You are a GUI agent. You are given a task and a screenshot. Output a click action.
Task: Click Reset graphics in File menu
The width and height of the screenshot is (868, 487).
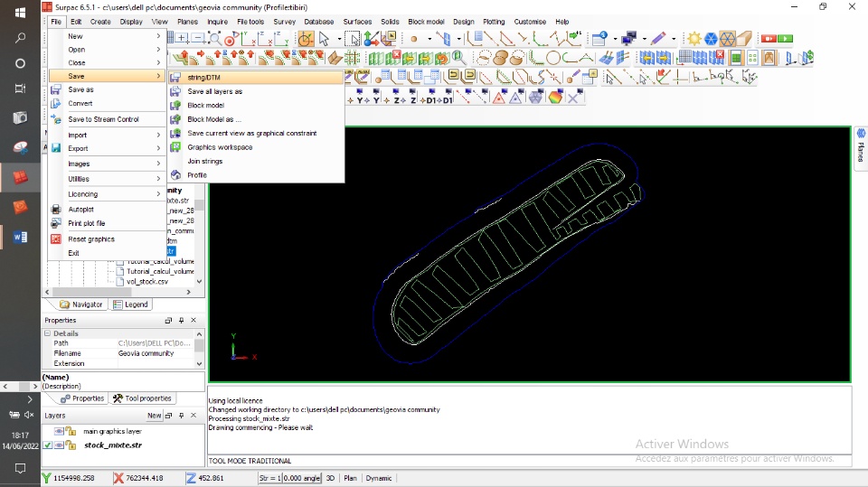(x=108, y=239)
